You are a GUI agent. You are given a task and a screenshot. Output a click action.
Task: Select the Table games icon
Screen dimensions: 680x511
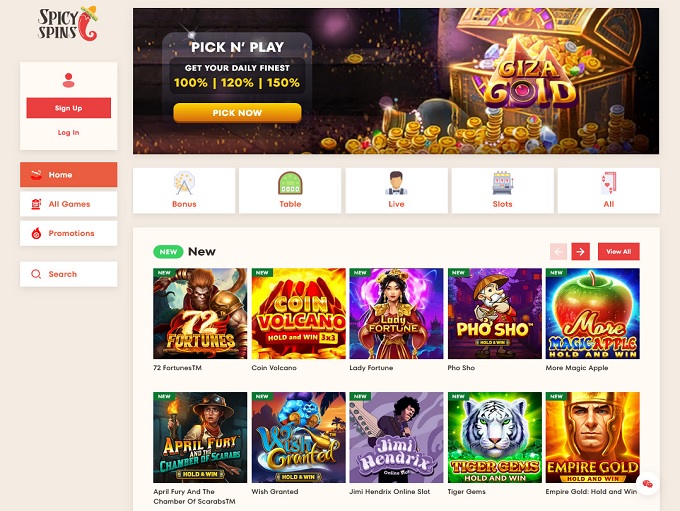pyautogui.click(x=290, y=183)
